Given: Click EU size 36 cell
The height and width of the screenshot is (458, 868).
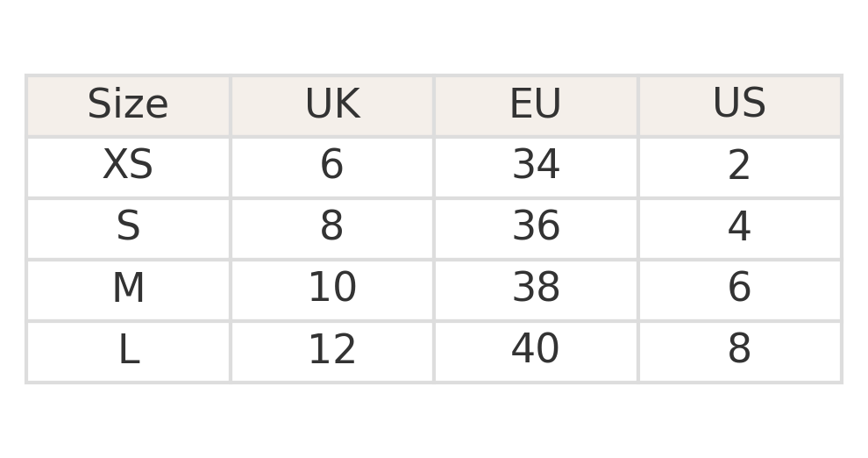Looking at the screenshot, I should (536, 227).
